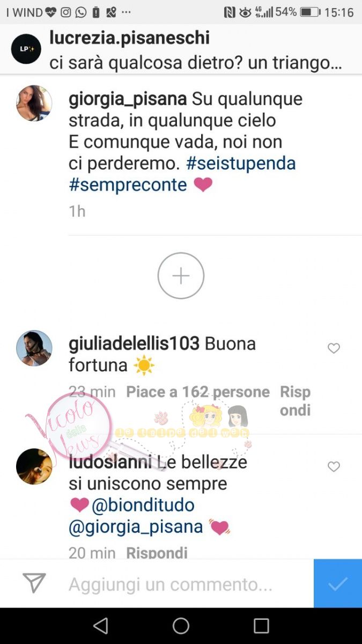This screenshot has width=362, height=644.
Task: Tap the Android back navigation triangle
Action: (100, 626)
